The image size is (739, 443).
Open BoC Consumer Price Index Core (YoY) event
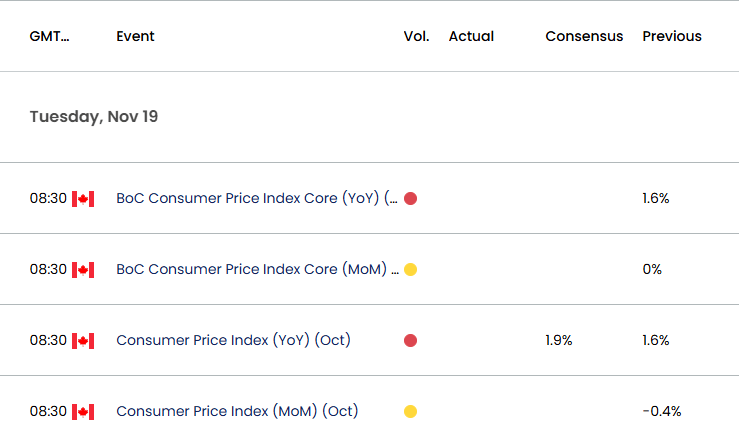[257, 198]
